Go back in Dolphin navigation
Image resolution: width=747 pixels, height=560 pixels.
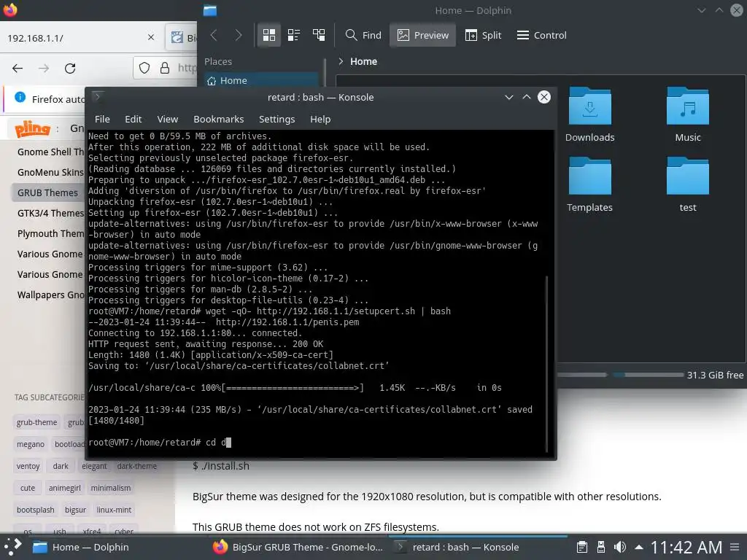[x=214, y=35]
